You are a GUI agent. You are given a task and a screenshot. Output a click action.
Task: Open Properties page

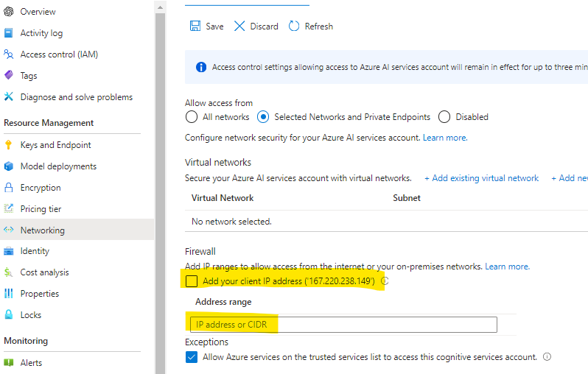tap(39, 294)
